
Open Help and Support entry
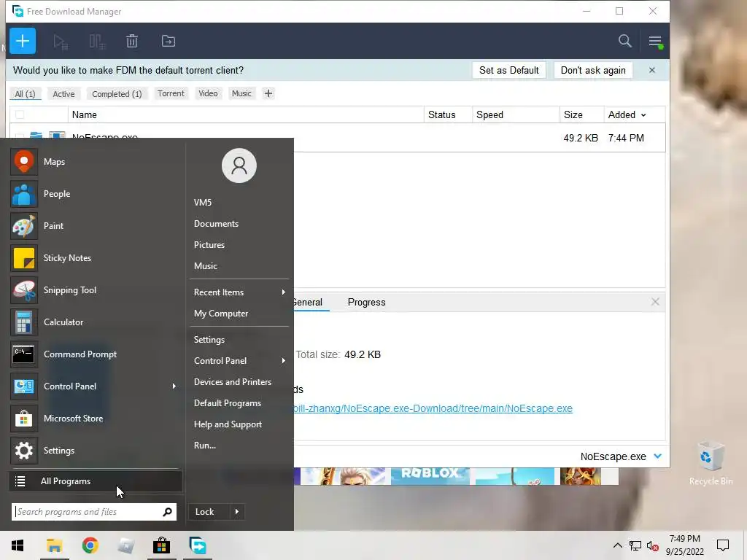(228, 424)
